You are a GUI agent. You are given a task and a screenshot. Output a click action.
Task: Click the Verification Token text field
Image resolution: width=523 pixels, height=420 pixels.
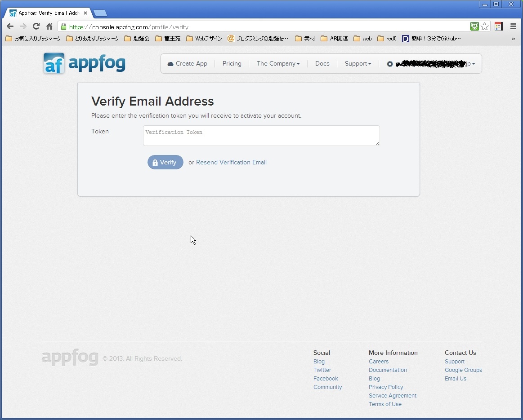262,136
